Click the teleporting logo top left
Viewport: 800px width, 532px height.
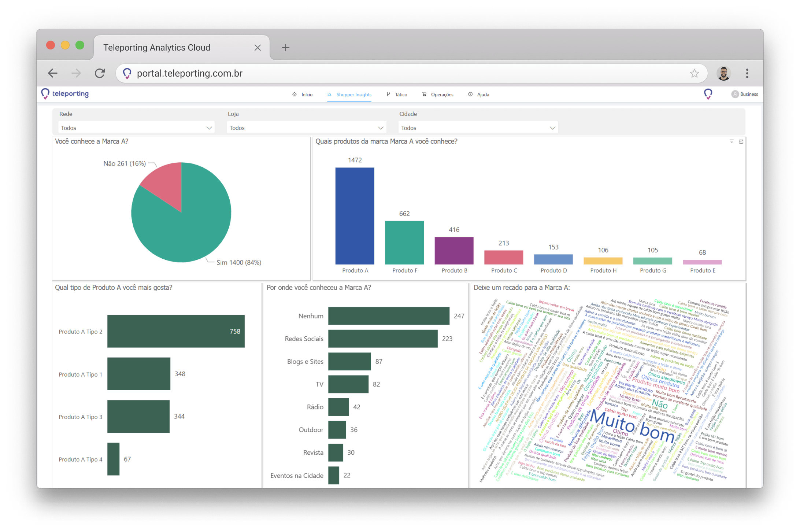65,94
